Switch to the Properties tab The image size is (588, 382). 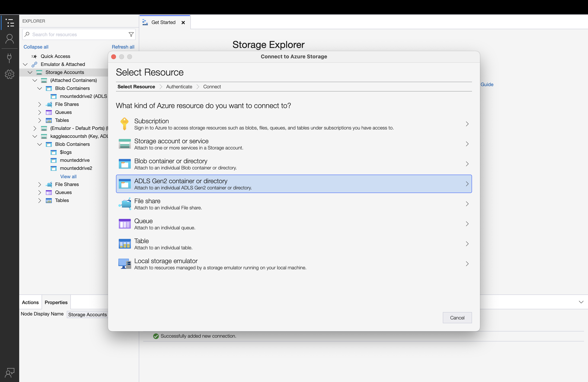tap(56, 302)
